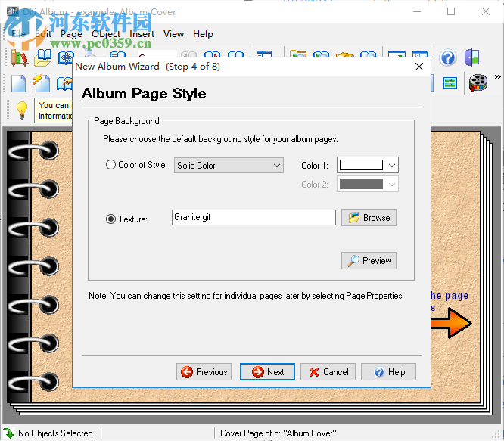Screen dimensions: 504x441
Task: Click the exit door icon in toolbar
Action: click(x=471, y=57)
